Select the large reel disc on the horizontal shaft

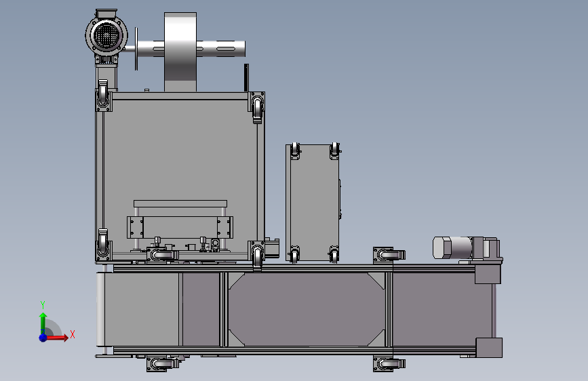tap(180, 52)
